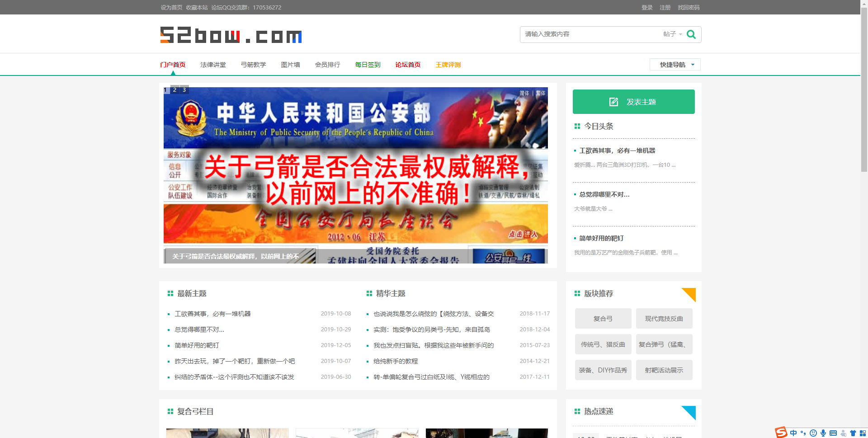
Task: Open the 52bow.com logo homepage
Action: (231, 35)
